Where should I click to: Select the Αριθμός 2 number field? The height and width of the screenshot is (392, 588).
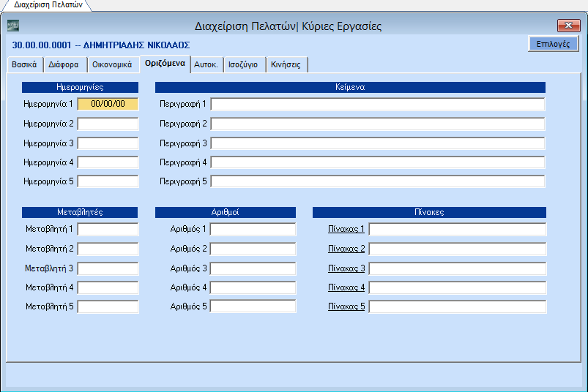coord(253,249)
